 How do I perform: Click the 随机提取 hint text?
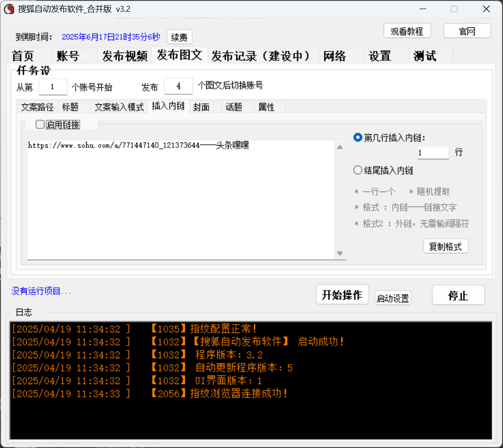click(429, 192)
